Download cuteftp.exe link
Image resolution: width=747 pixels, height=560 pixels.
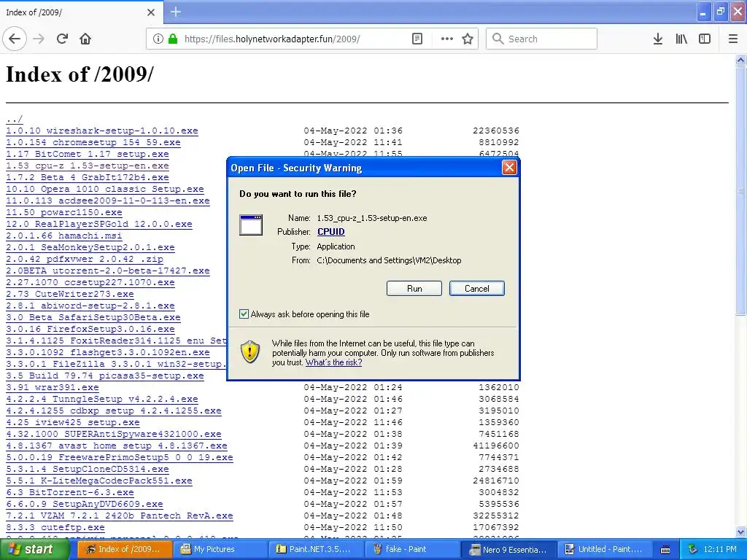pos(55,527)
